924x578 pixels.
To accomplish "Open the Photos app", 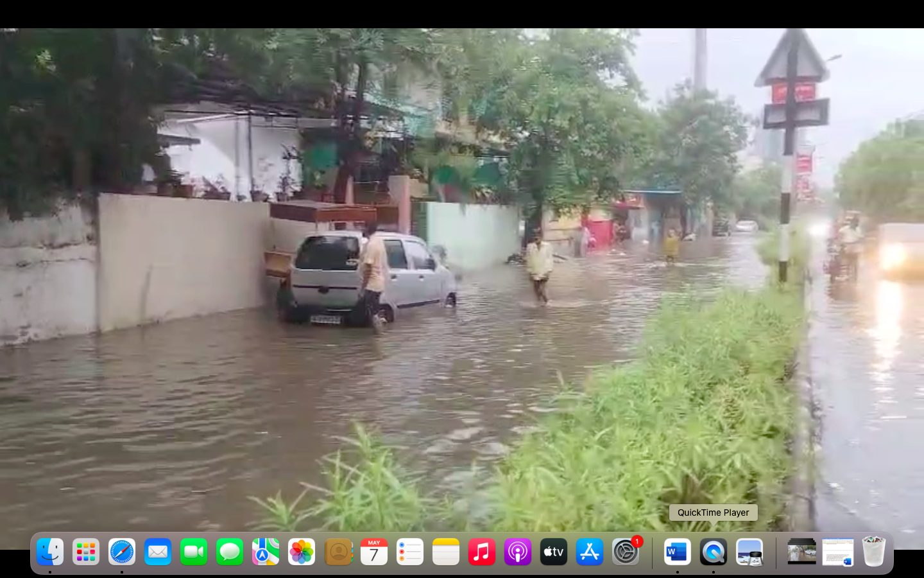I will [x=302, y=552].
